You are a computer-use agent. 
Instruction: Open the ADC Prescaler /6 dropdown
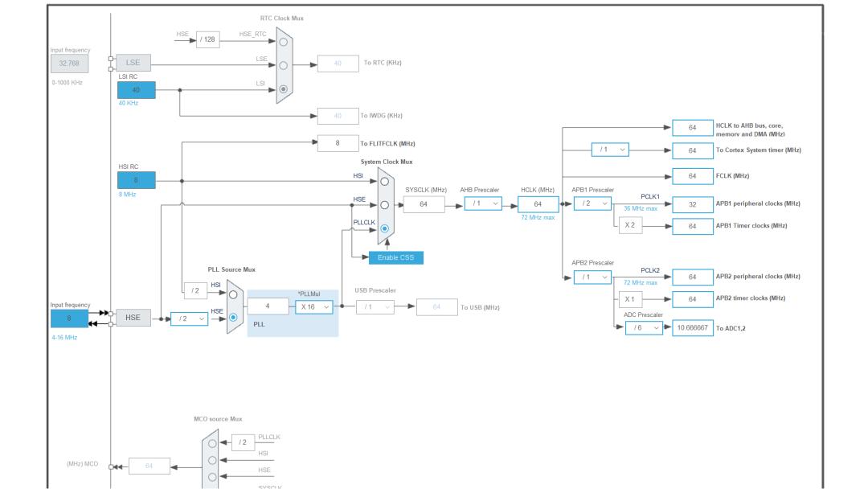coord(644,328)
